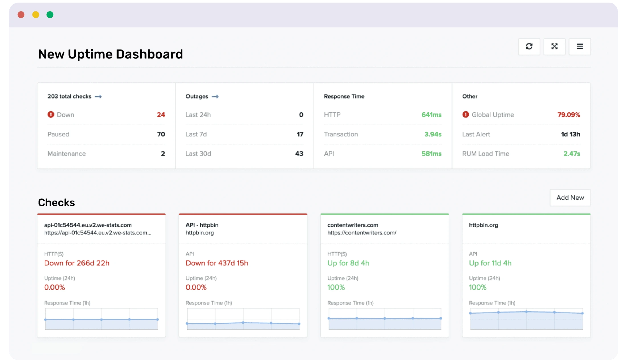Click the response time chart for API - httpbin
Image resolution: width=627 pixels, height=364 pixels.
coord(243,319)
